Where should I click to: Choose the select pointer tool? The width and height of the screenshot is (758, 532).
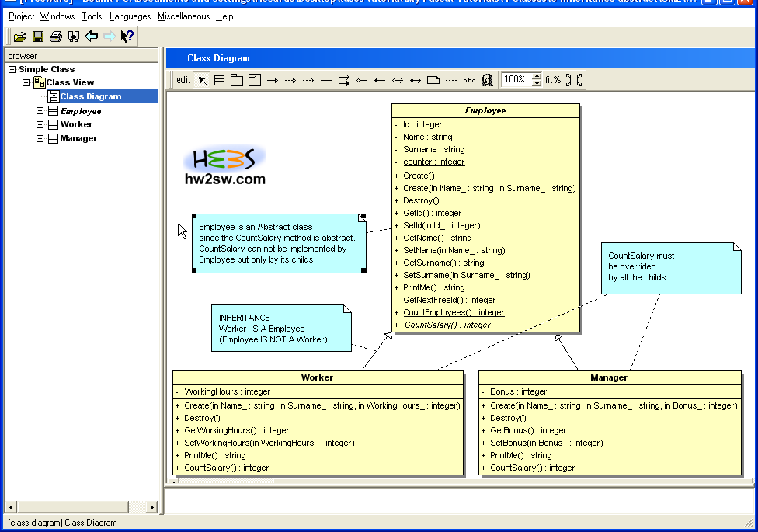(x=202, y=80)
